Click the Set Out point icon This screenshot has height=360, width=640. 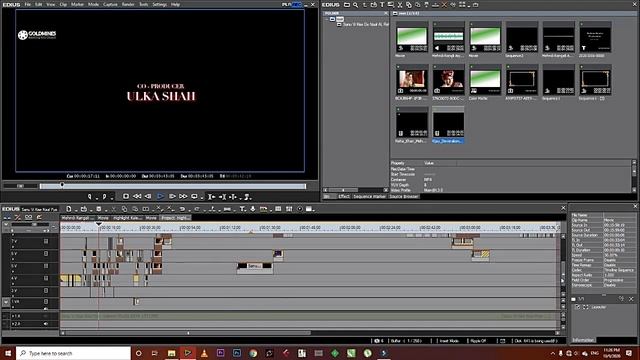click(x=104, y=197)
